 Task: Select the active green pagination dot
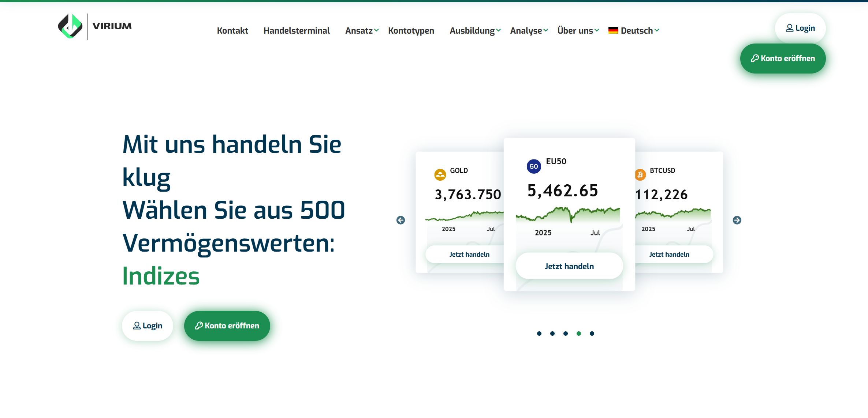pyautogui.click(x=579, y=334)
